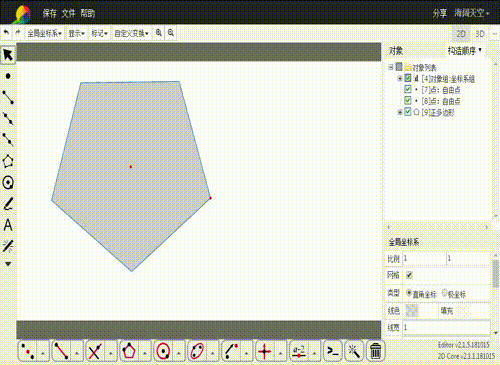The image size is (500, 365).
Task: Uncheck the second 自由点 row [8] checkbox
Action: [x=408, y=100]
